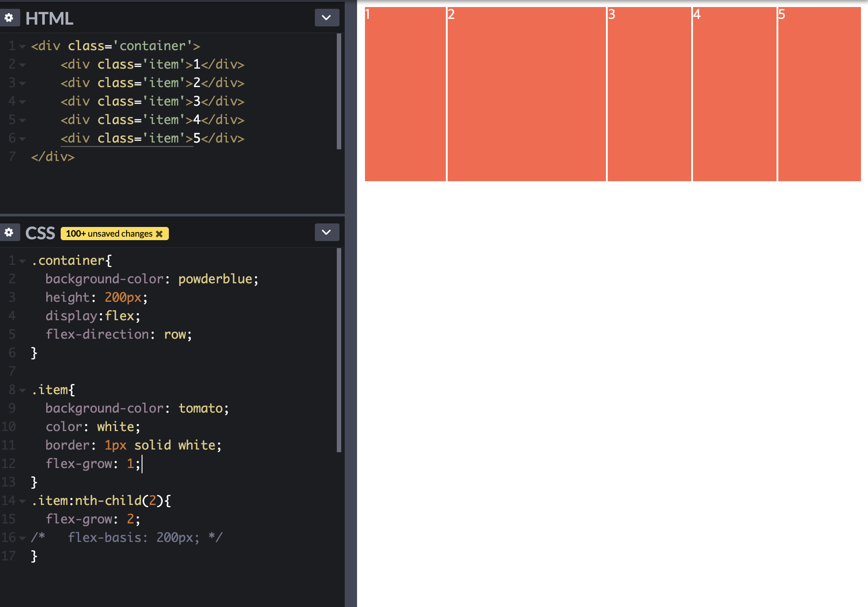Expand the HTML panel dropdown menu

click(326, 18)
